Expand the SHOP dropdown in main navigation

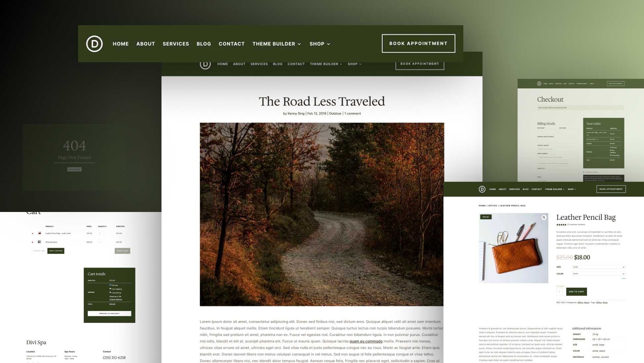tap(320, 43)
